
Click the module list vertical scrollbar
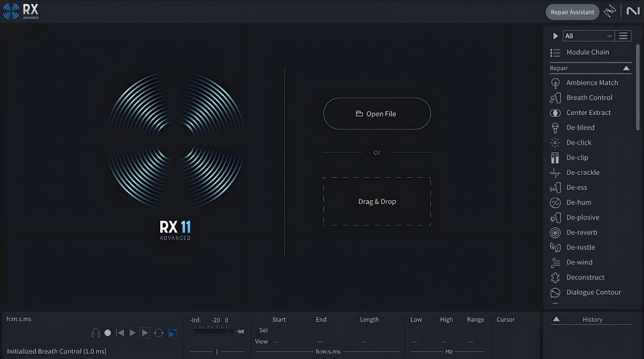point(638,88)
